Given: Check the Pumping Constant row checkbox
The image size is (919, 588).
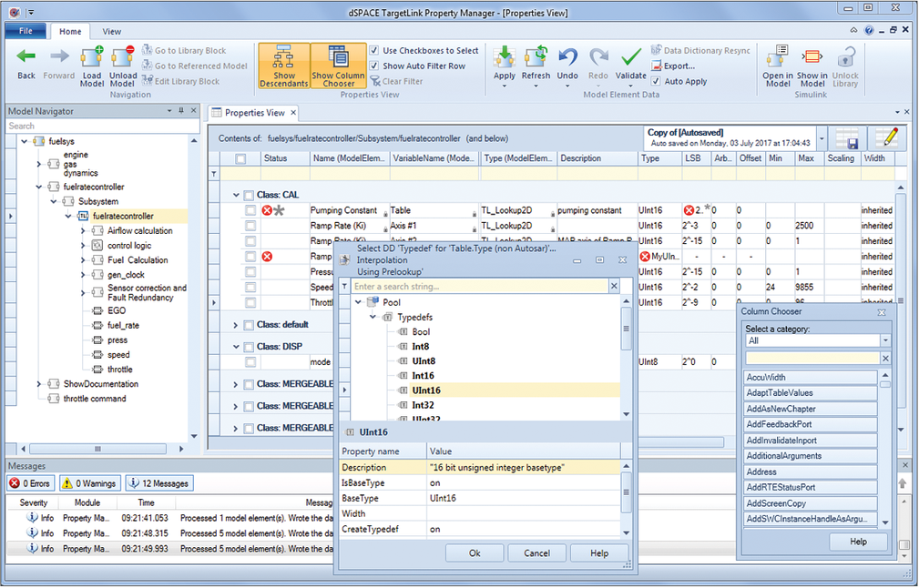Looking at the screenshot, I should 250,210.
